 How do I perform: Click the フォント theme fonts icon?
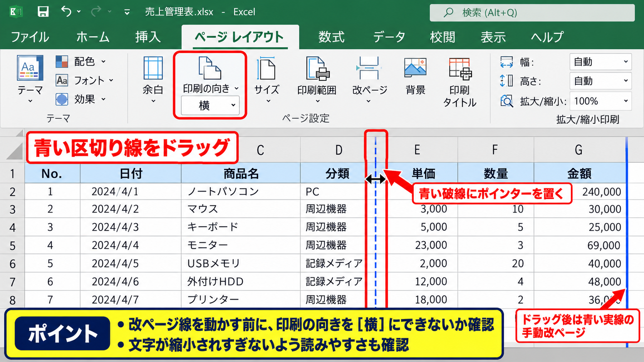(x=62, y=80)
